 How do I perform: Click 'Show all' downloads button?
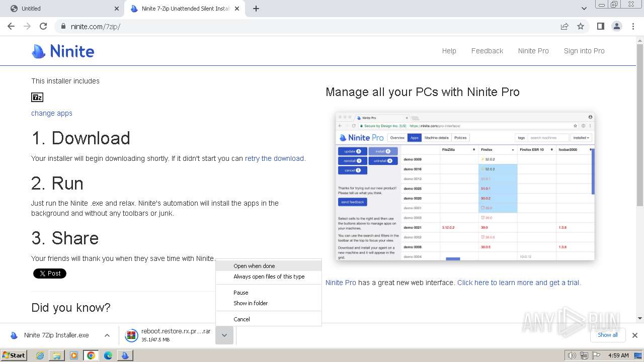point(607,335)
